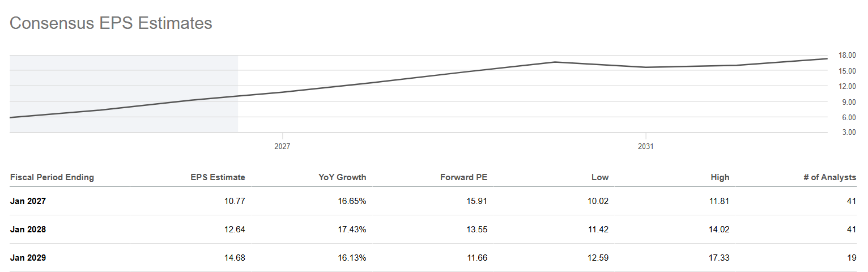The image size is (868, 272).
Task: Click the 2027 label on chart axis
Action: [282, 146]
